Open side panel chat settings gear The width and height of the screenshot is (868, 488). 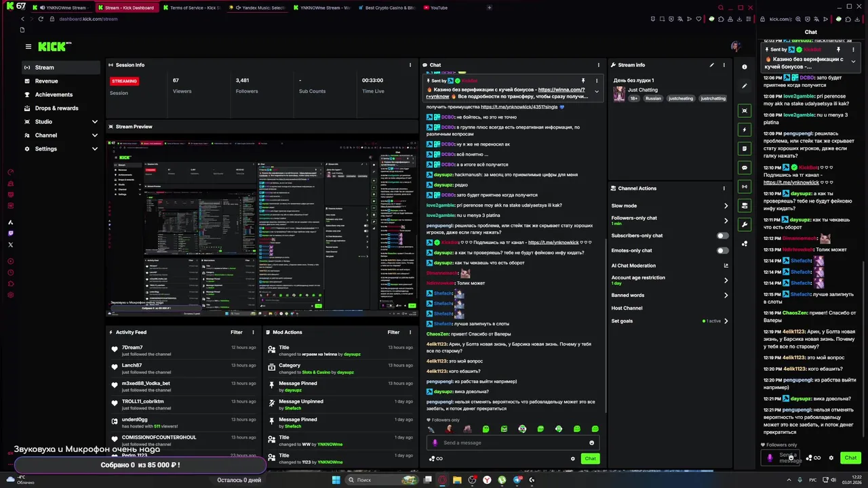tap(831, 457)
